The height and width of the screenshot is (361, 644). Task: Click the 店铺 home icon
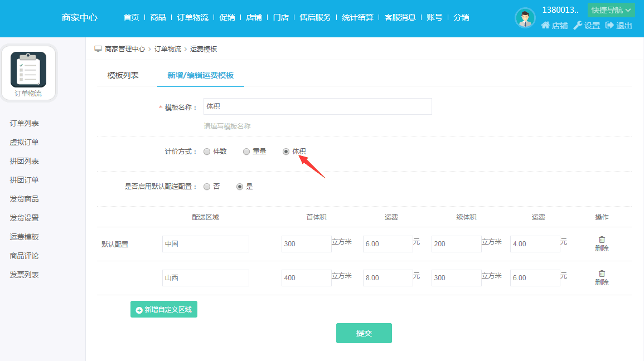click(x=545, y=26)
